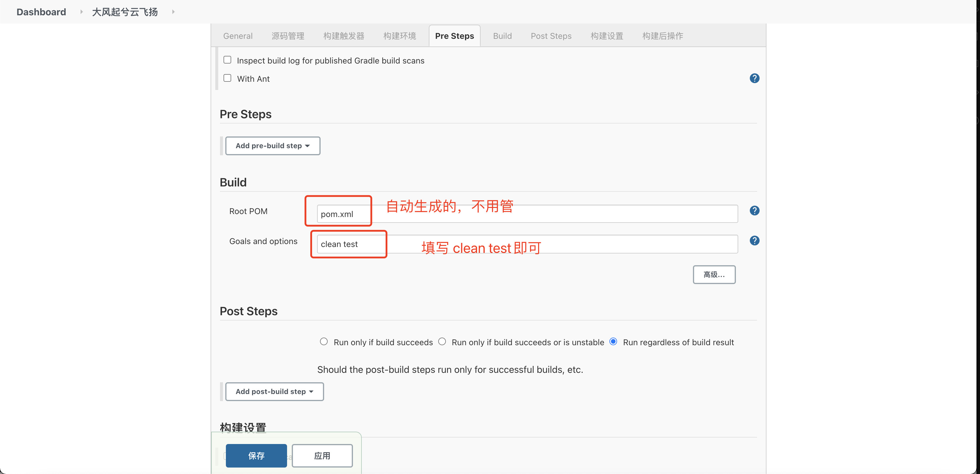This screenshot has width=980, height=474.
Task: Click the Root POM help question mark
Action: pyautogui.click(x=754, y=210)
